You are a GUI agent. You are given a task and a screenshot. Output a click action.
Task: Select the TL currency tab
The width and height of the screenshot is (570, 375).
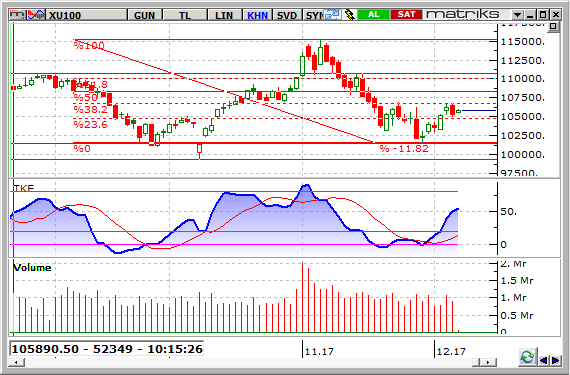(x=185, y=15)
